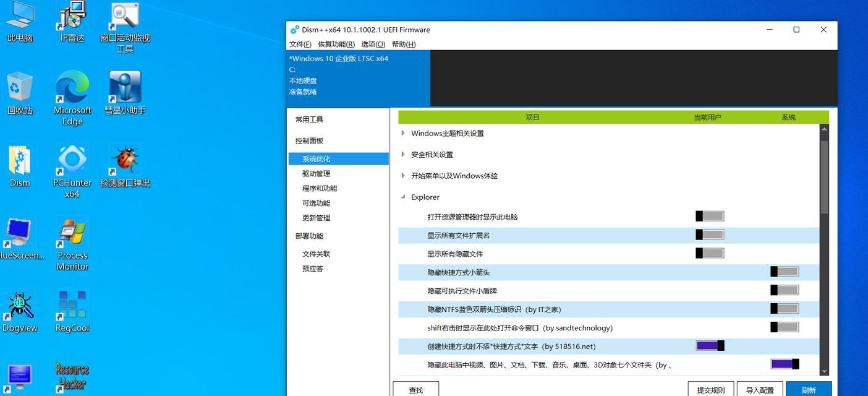The image size is (868, 396).
Task: Select the 窗口活动监视工具 desktop shortcut
Action: point(126,28)
